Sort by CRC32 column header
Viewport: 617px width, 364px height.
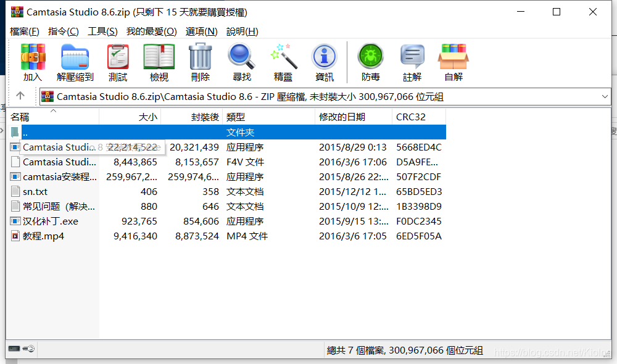(x=419, y=117)
